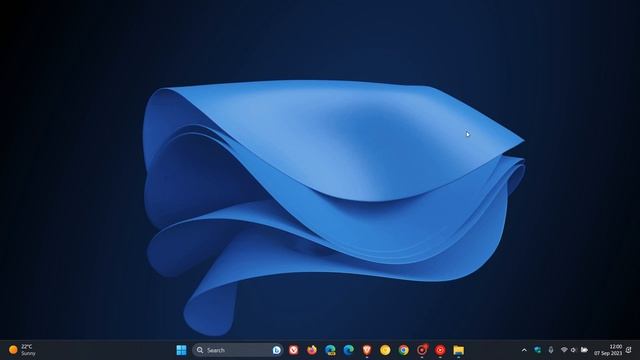This screenshot has width=640, height=360.
Task: Launch Firefox from the taskbar
Action: coord(312,350)
